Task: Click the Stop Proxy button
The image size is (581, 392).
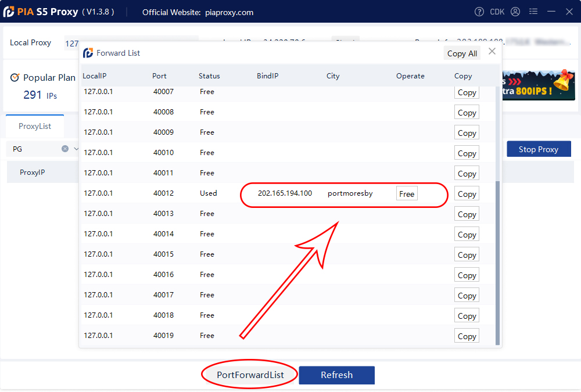Action: click(x=539, y=149)
